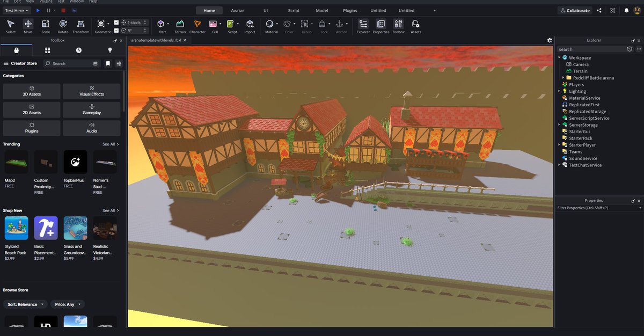Screen dimensions: 644x336
Task: Toggle the move snapping studs checkbox
Action: pyautogui.click(x=116, y=23)
